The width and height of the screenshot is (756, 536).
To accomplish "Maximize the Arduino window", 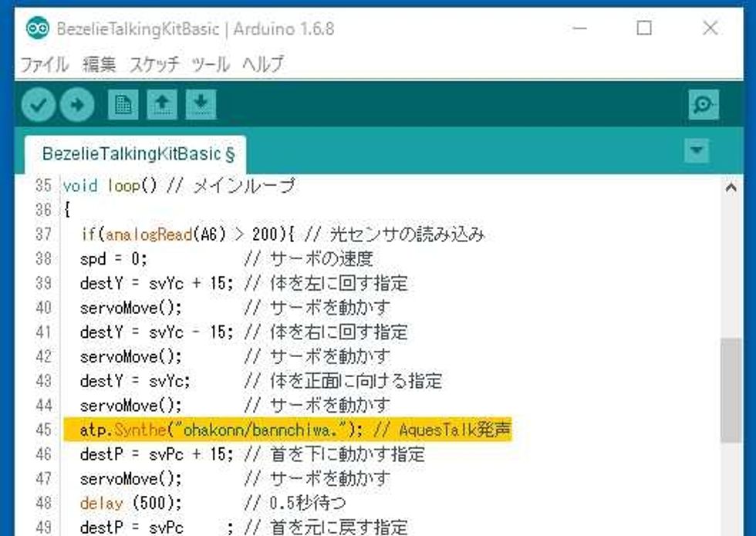I will (644, 29).
